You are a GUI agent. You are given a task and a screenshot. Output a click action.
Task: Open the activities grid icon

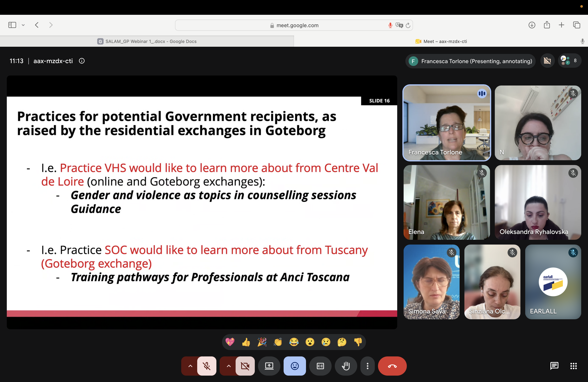(x=573, y=366)
